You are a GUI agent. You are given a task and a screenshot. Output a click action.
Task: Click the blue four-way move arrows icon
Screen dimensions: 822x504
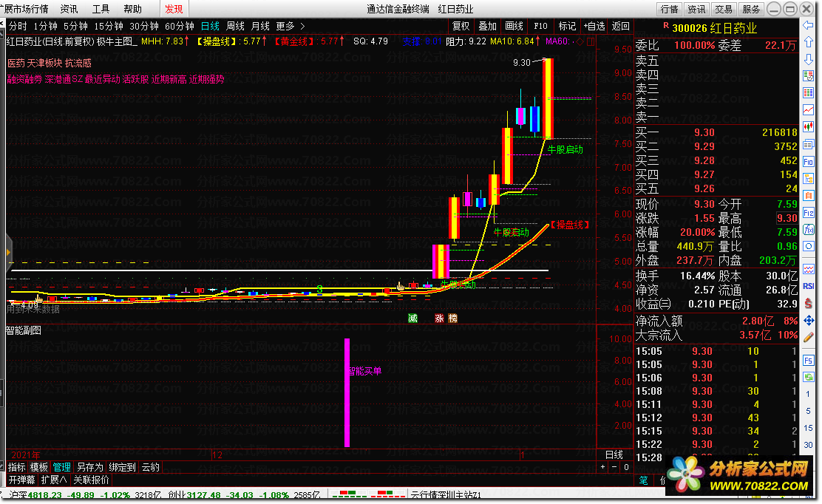click(x=808, y=320)
